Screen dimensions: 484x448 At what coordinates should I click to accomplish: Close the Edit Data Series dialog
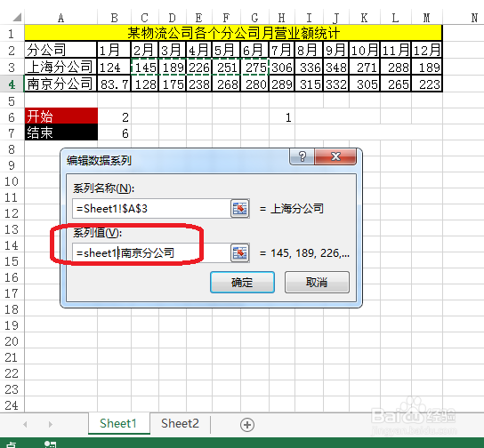tap(335, 156)
